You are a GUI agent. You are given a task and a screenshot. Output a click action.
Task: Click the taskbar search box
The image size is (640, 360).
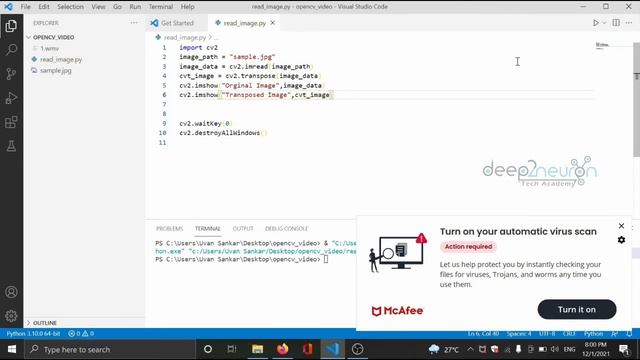[x=109, y=349]
